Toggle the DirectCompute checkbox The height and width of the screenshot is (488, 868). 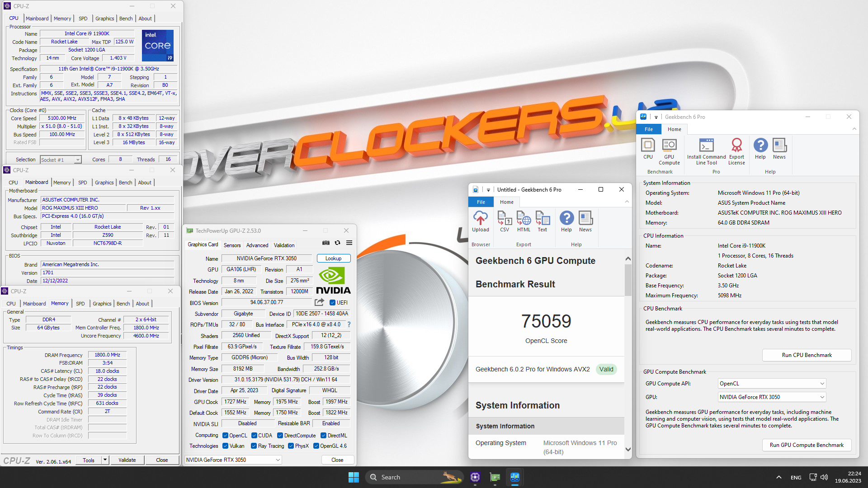280,436
